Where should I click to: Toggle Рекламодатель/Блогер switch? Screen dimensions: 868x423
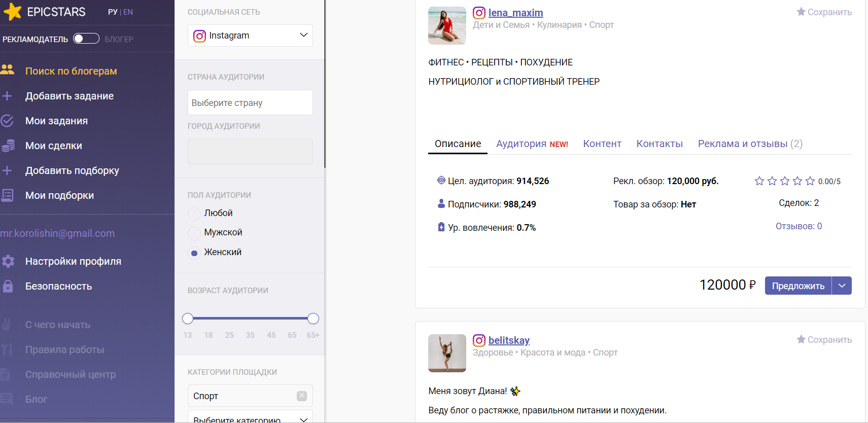coord(86,39)
